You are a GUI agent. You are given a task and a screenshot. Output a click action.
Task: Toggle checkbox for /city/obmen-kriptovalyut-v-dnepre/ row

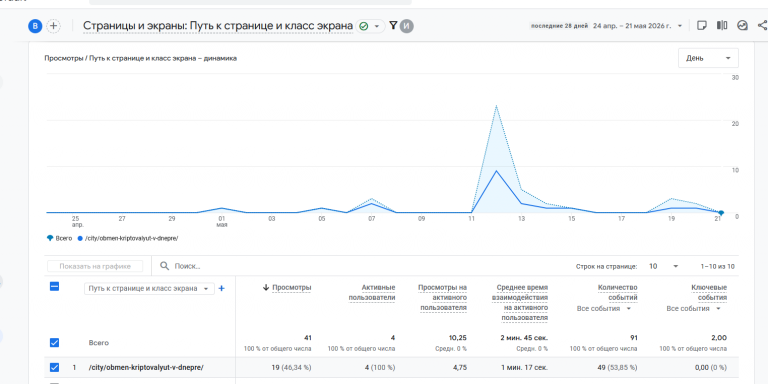(x=54, y=367)
